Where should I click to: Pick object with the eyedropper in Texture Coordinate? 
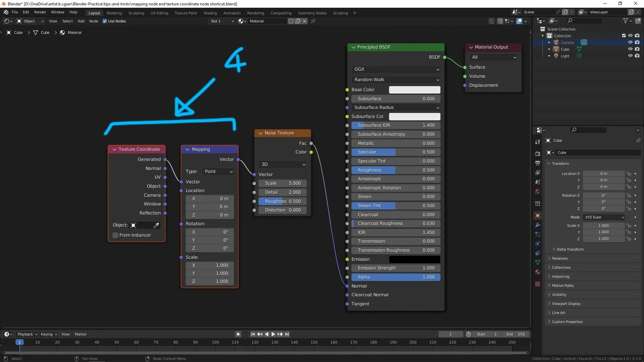(156, 225)
